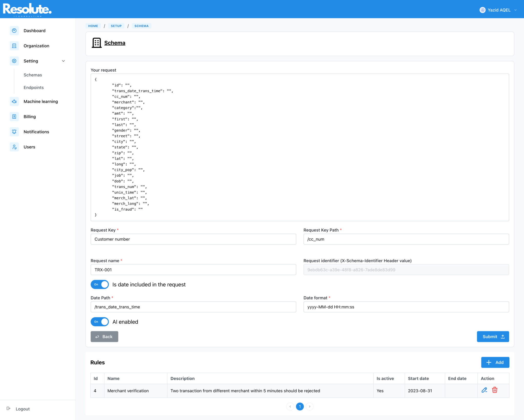The width and height of the screenshot is (524, 420).
Task: Edit the Merchant verification rule with pencil icon
Action: [x=484, y=390]
